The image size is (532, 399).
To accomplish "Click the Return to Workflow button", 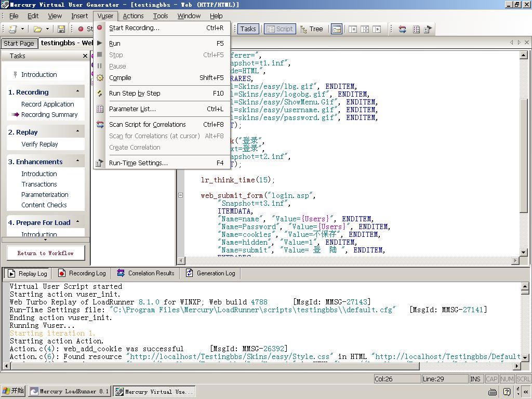I will point(46,253).
